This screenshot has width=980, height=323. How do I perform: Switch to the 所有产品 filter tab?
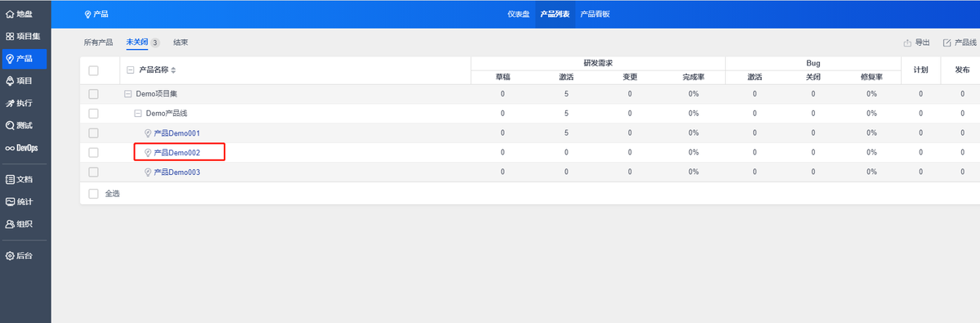coord(99,43)
